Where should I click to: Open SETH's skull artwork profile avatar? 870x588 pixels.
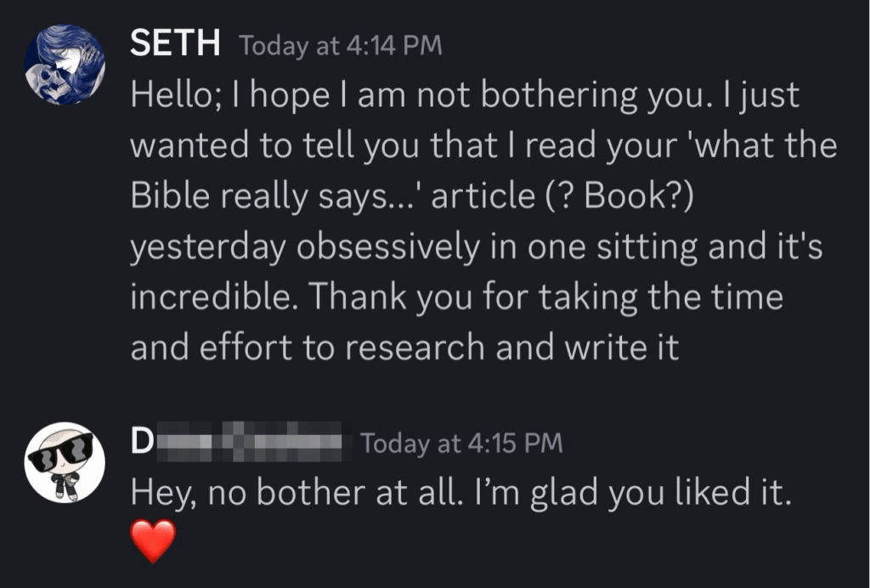tap(65, 65)
